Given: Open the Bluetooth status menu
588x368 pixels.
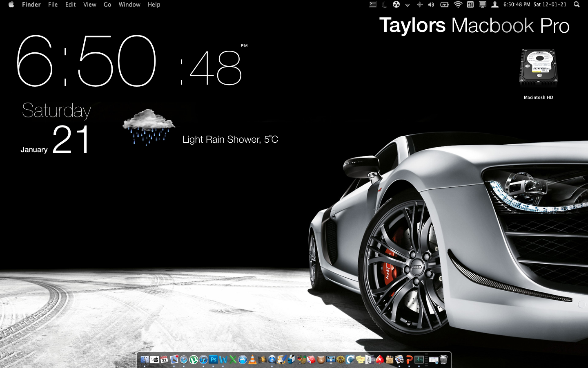Looking at the screenshot, I should (x=419, y=4).
